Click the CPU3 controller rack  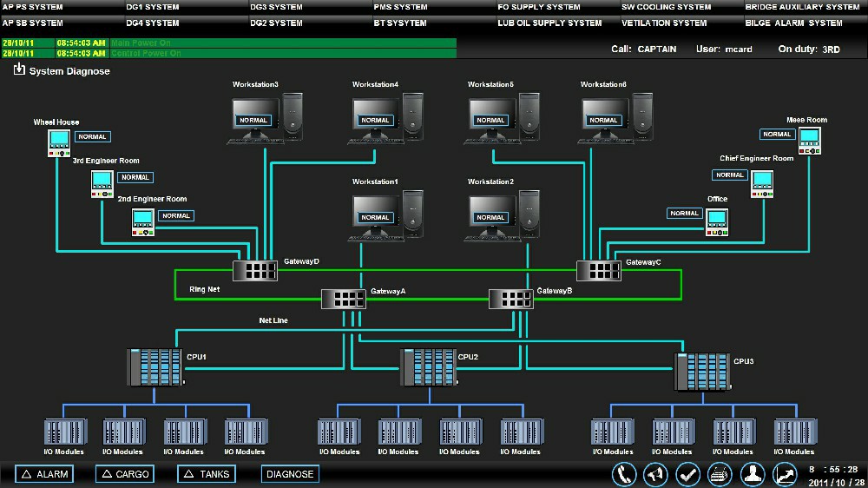[x=701, y=372]
